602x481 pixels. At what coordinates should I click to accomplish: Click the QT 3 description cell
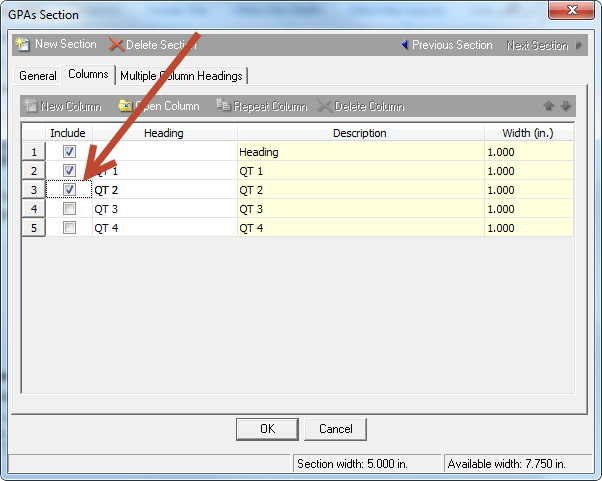click(361, 209)
